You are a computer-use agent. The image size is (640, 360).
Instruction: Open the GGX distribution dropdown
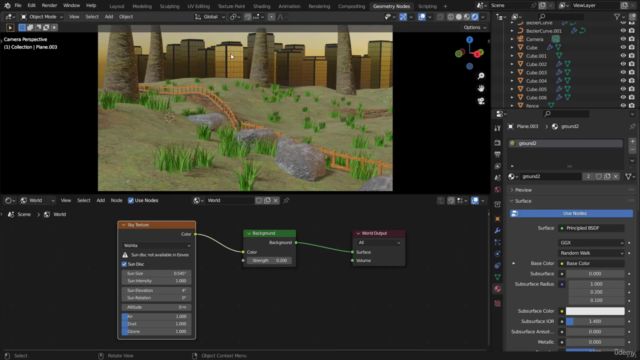click(x=591, y=242)
